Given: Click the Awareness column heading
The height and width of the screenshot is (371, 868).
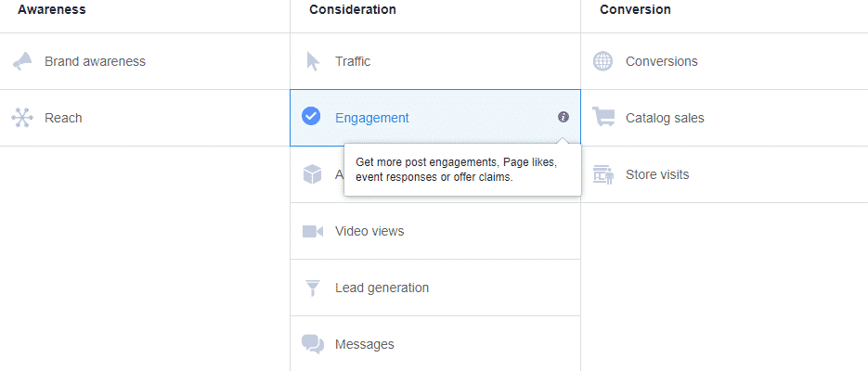Looking at the screenshot, I should click(51, 9).
